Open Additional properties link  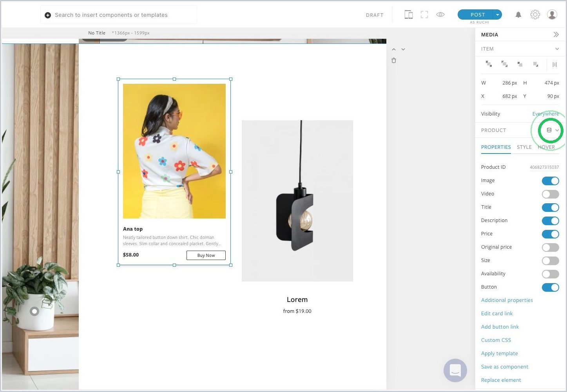coord(507,300)
